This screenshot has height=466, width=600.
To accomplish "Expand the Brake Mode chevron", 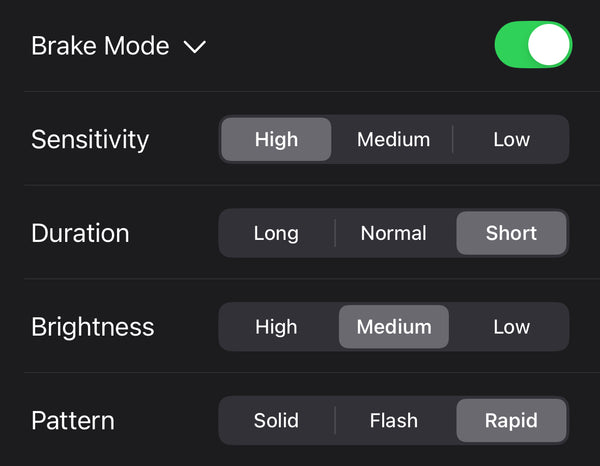I will (195, 47).
